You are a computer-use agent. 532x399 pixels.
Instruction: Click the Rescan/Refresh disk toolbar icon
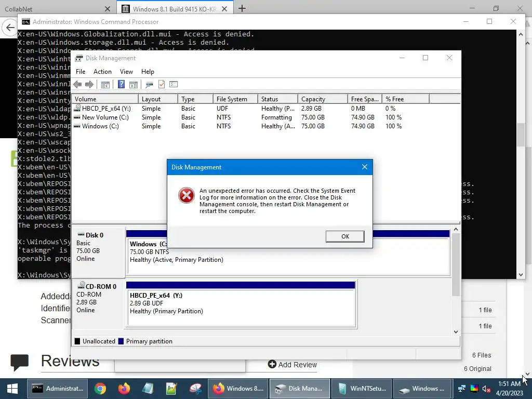point(149,85)
